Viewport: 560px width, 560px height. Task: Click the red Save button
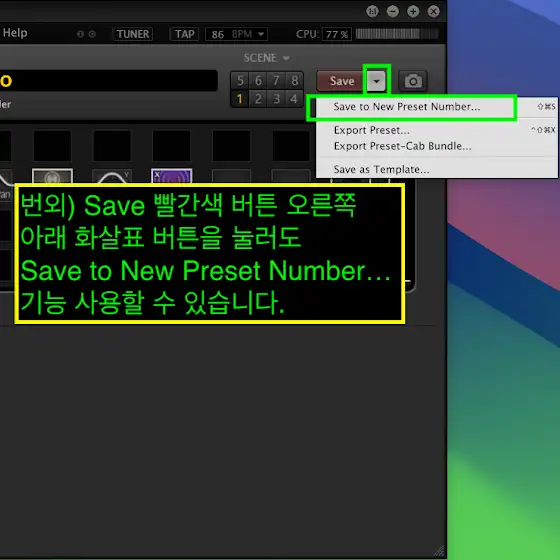click(x=342, y=81)
